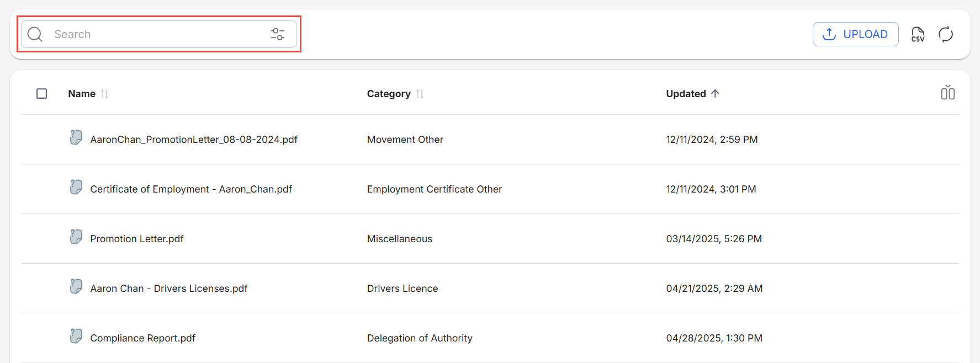The height and width of the screenshot is (363, 980).
Task: Open search filter options icon
Action: (278, 34)
